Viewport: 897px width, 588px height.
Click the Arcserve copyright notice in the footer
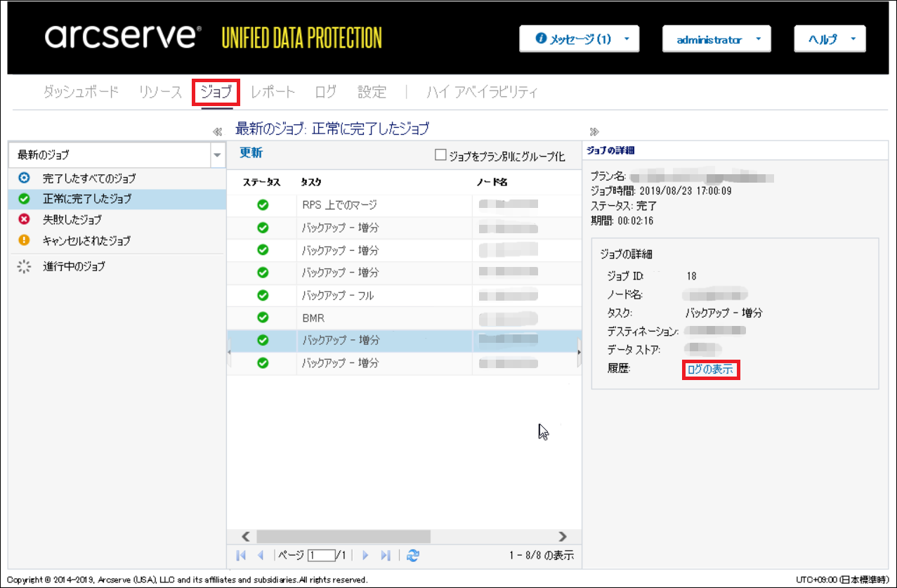click(187, 580)
